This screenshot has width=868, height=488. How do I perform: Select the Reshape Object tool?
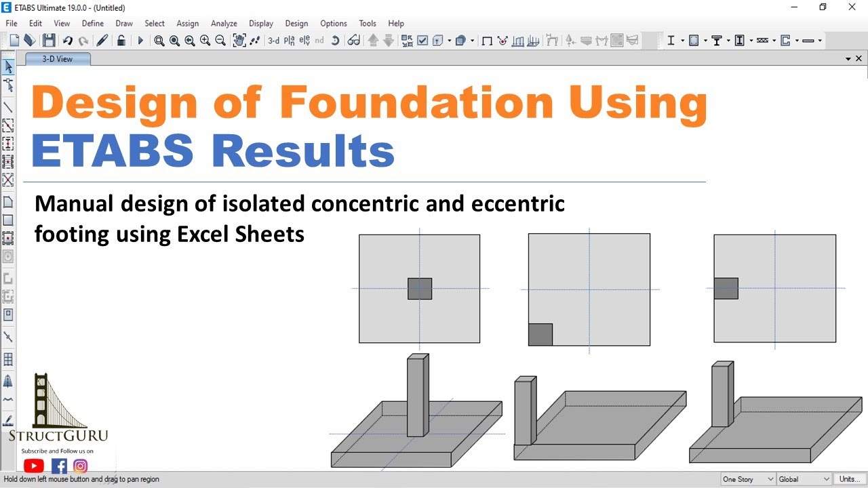[x=8, y=85]
